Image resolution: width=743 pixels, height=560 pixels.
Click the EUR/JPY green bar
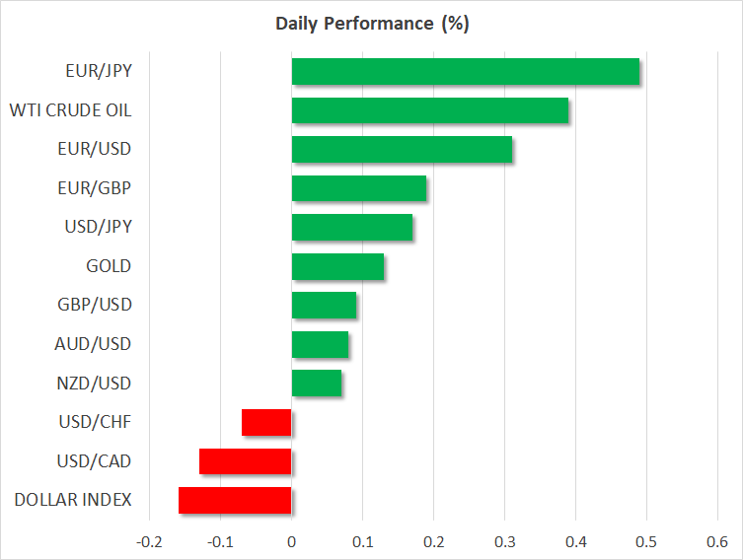(465, 72)
